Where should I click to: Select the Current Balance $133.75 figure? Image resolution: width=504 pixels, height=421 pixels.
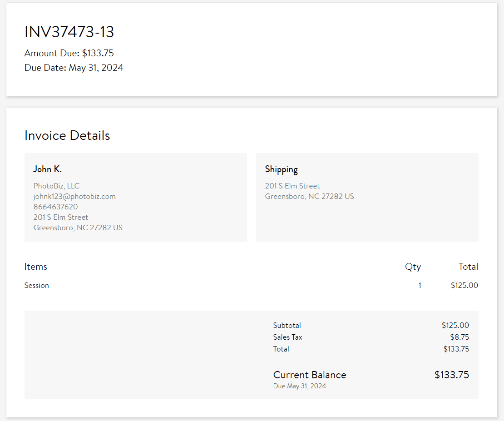(451, 375)
